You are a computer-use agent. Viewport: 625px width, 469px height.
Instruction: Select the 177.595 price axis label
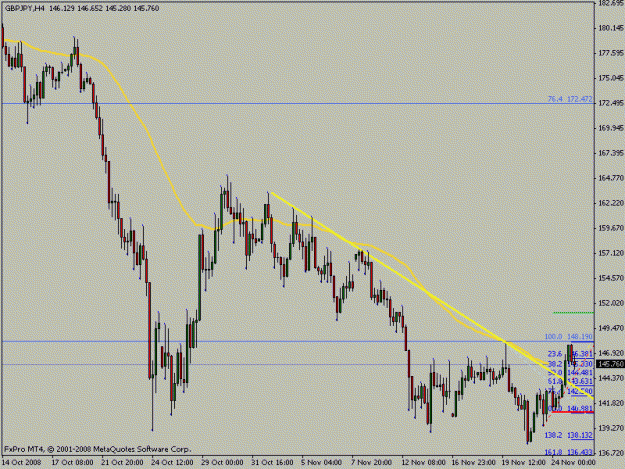[x=611, y=53]
